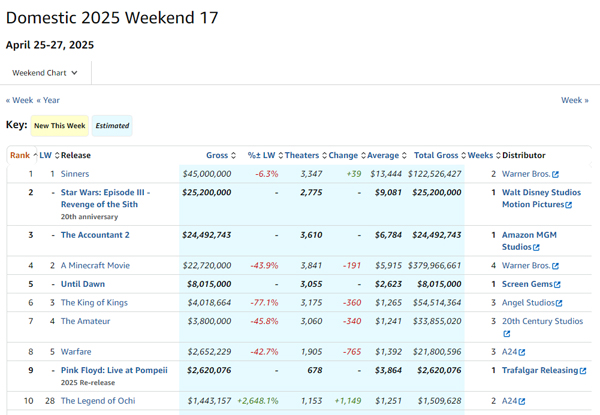Open 20th Century Studios distributor link
The height and width of the screenshot is (415, 600).
coord(542,321)
